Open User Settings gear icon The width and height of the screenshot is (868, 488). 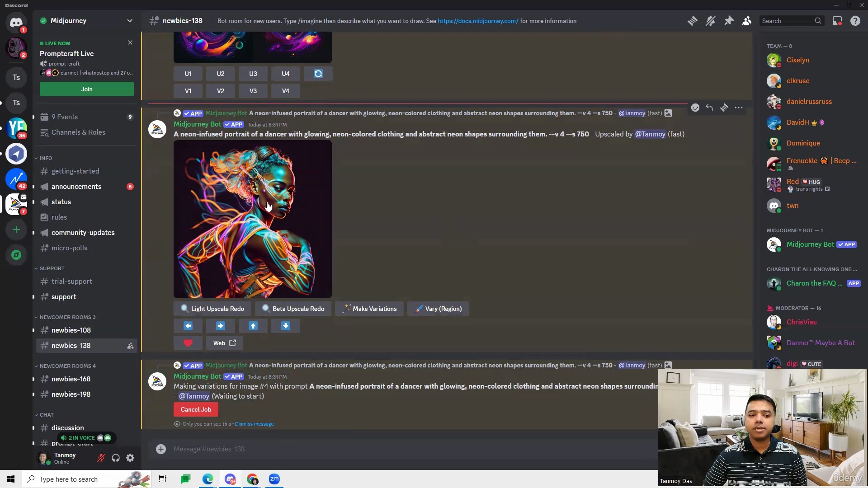[x=130, y=458]
